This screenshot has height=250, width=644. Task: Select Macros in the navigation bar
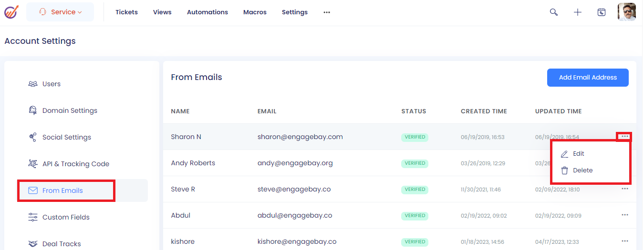tap(255, 12)
